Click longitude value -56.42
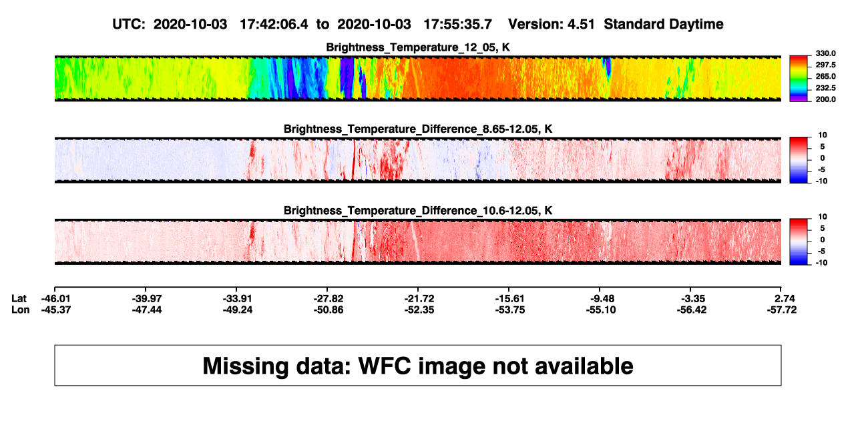 [690, 310]
